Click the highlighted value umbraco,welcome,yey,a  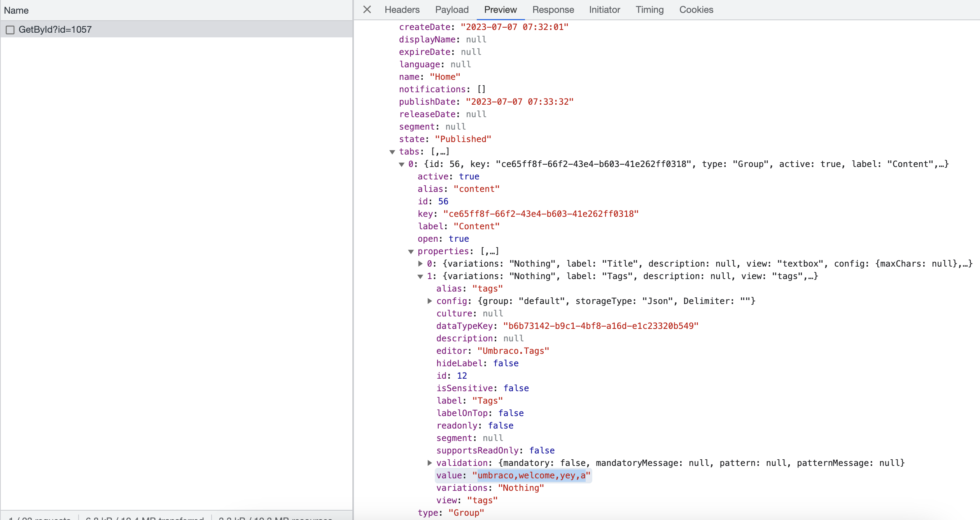[532, 475]
